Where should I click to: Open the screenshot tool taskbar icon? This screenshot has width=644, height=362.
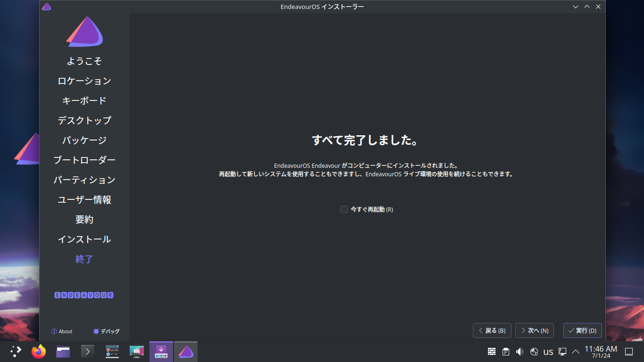click(137, 352)
